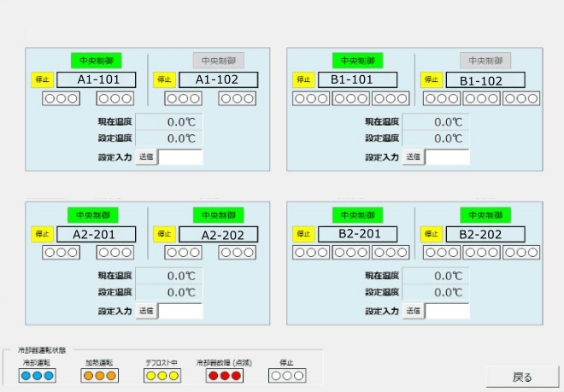
Task: Click the yellow デフロスト中 legend indicator
Action: click(161, 376)
